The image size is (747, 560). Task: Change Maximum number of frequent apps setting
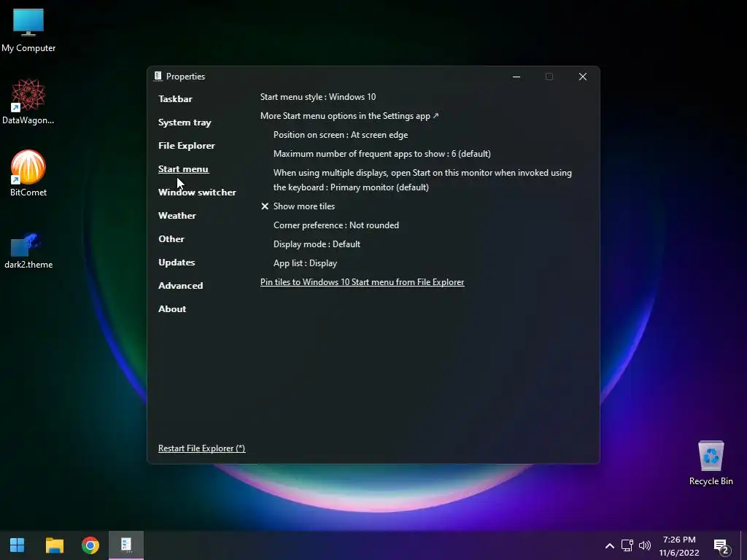pos(382,154)
